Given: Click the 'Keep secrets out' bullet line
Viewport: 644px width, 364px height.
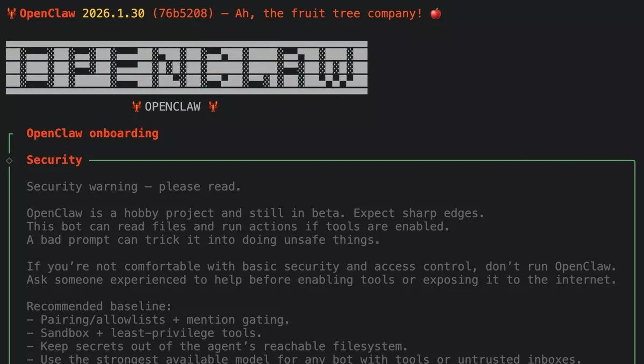Looking at the screenshot, I should tap(217, 346).
